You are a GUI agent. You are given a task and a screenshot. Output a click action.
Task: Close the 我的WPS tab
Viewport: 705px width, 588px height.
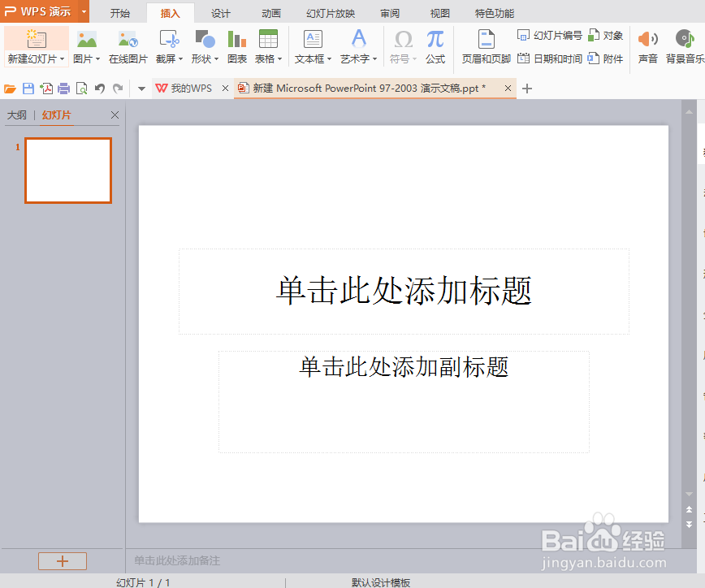(x=225, y=88)
